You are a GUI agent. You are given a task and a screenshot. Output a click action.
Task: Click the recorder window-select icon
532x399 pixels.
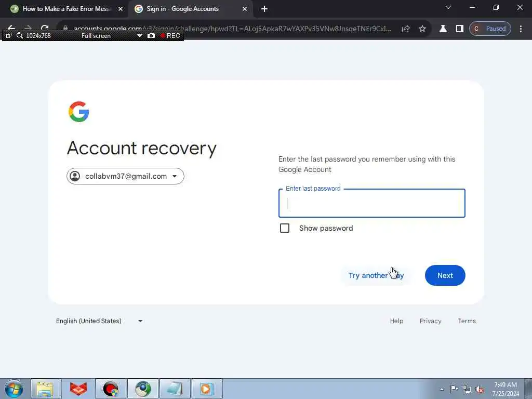coord(9,35)
